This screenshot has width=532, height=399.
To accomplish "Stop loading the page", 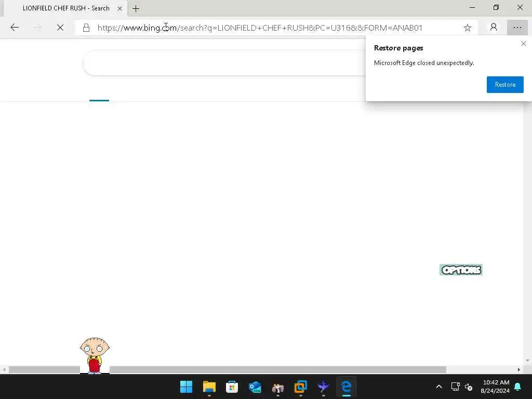I will click(x=60, y=28).
